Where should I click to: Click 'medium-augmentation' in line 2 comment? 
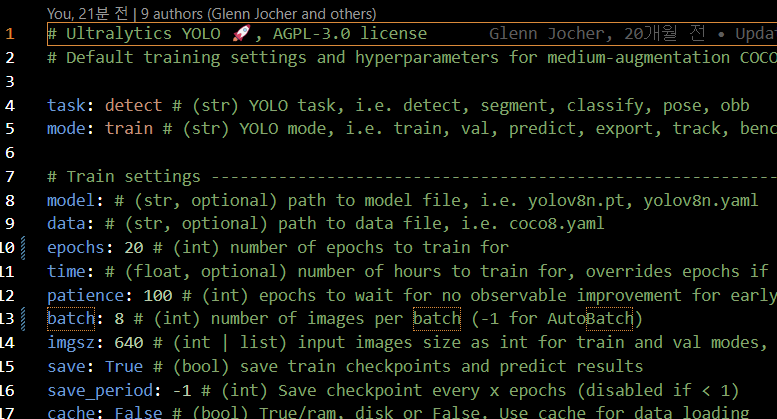tap(639, 58)
